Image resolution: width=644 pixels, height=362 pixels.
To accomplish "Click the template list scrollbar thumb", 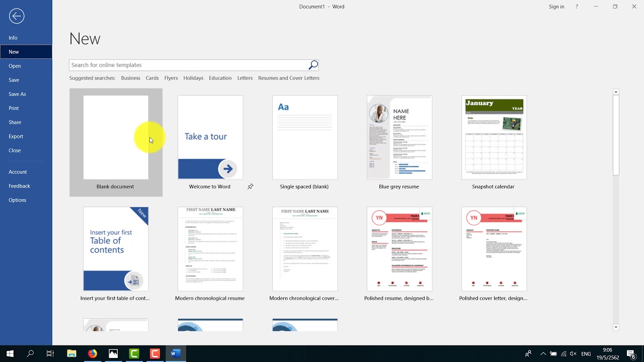I will 616,135.
